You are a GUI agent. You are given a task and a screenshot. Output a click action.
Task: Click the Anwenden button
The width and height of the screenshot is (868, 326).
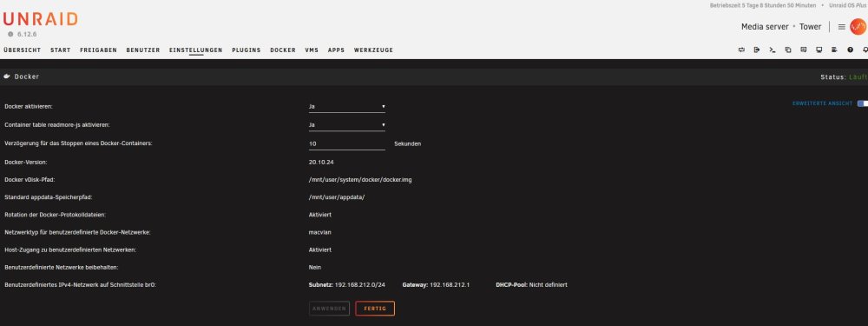click(x=329, y=309)
